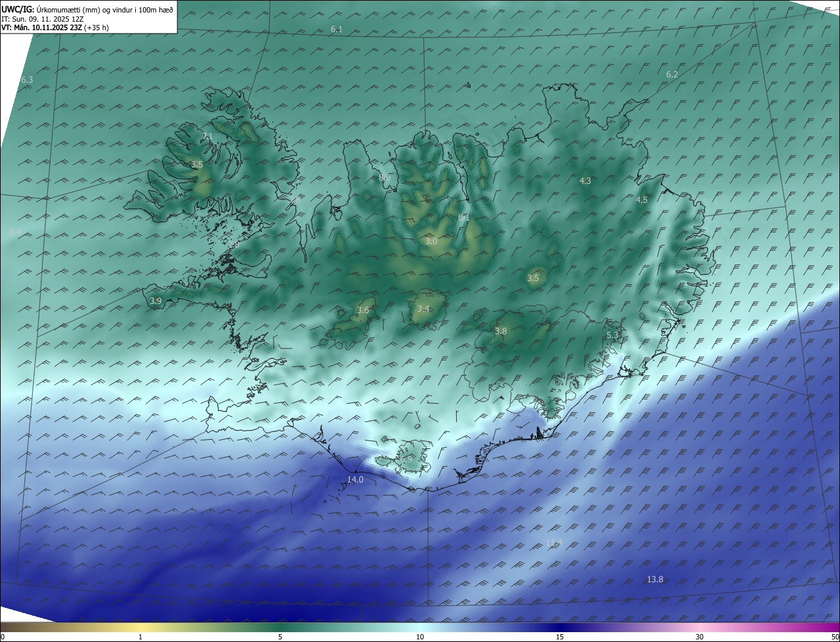The image size is (840, 642).
Task: Click the 6.1 value at the map's top
Action: (337, 30)
